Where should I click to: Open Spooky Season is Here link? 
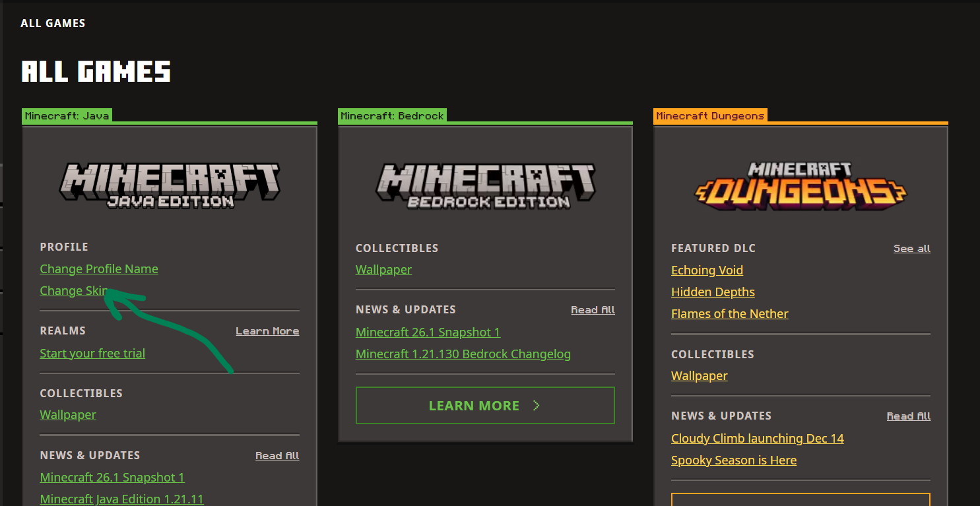coord(734,460)
